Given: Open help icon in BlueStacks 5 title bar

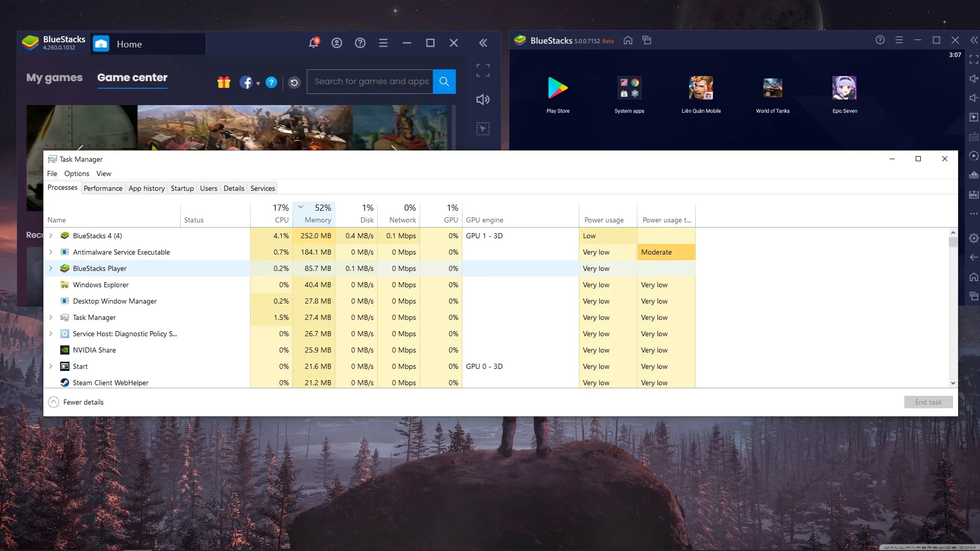Looking at the screenshot, I should pos(880,40).
